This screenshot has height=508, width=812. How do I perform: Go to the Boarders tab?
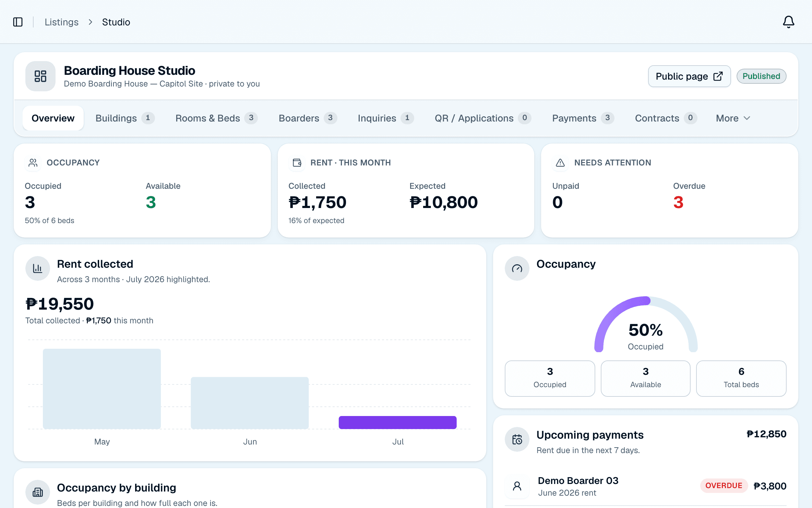click(x=308, y=118)
